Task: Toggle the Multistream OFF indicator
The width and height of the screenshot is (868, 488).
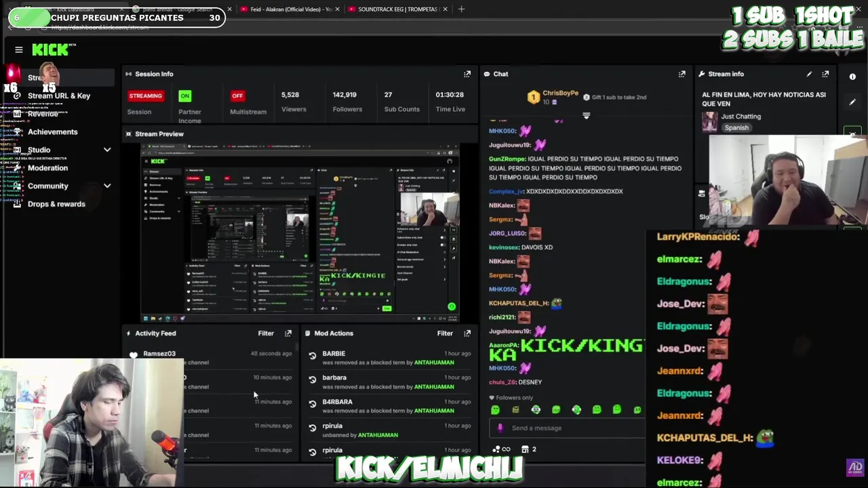Action: tap(237, 96)
